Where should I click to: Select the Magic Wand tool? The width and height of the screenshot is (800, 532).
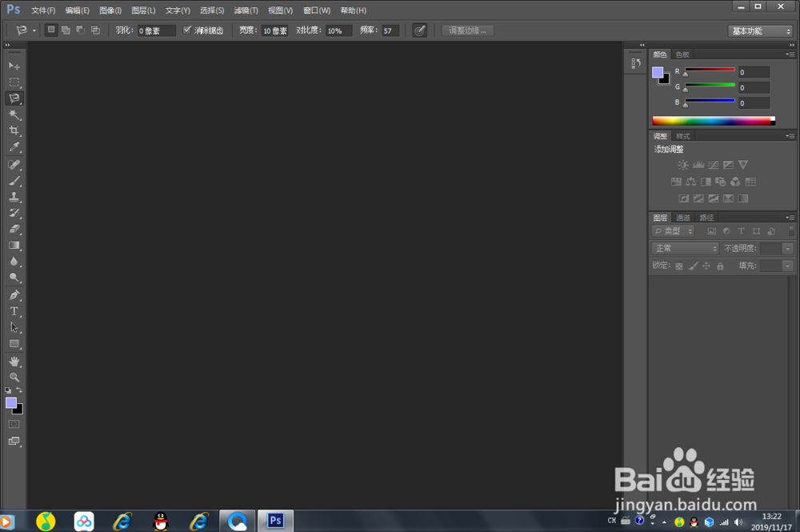(14, 114)
